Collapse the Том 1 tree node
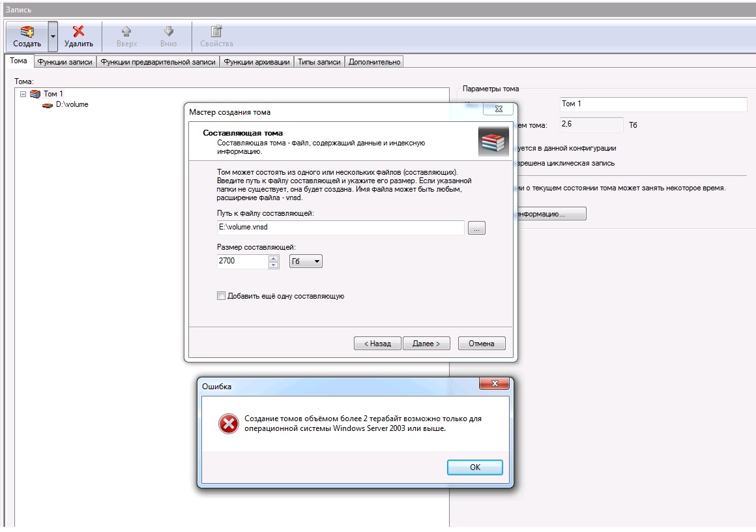This screenshot has height=532, width=756. click(x=23, y=94)
